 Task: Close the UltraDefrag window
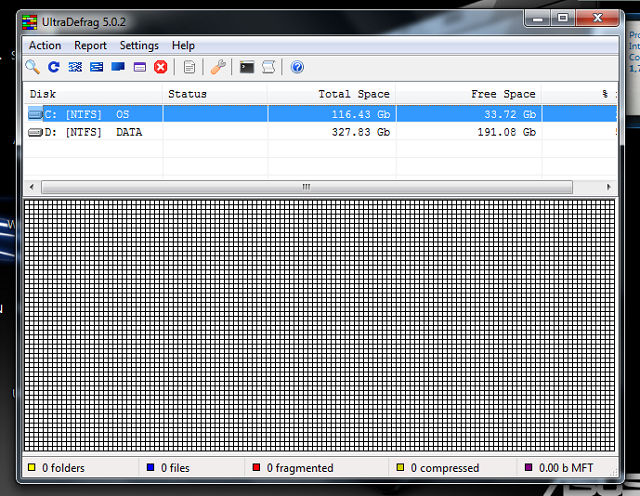(x=597, y=18)
